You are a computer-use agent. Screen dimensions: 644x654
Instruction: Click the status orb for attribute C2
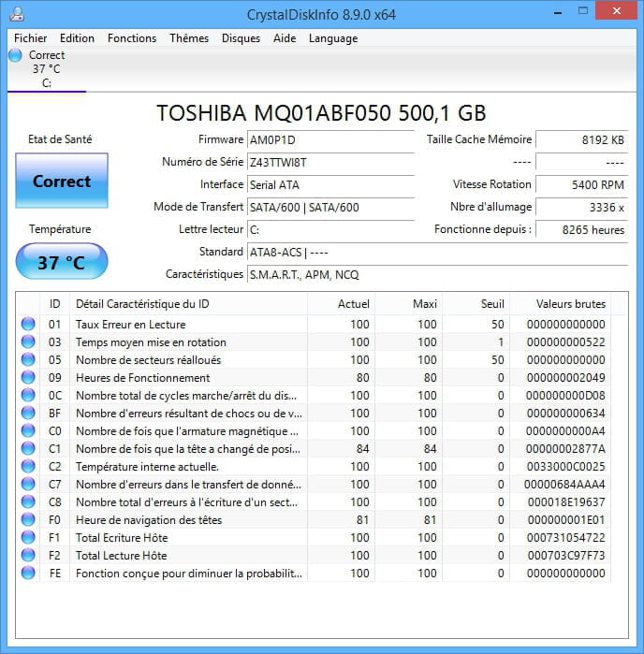coord(28,466)
